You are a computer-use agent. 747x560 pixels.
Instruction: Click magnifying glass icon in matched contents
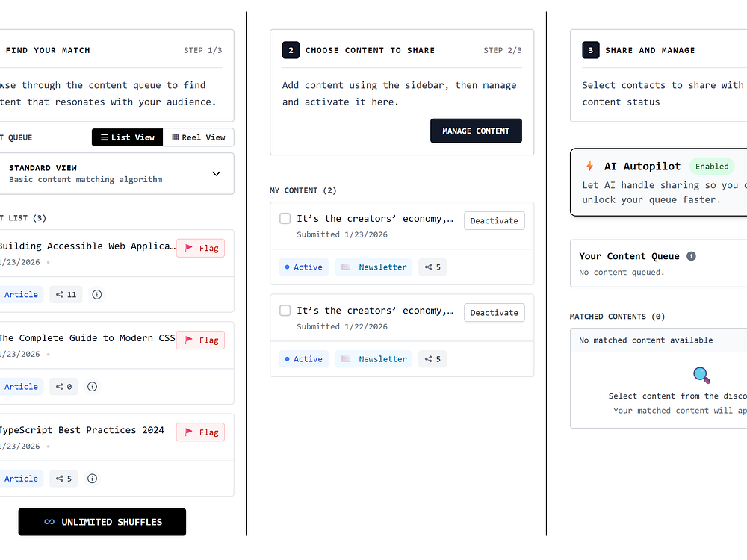pyautogui.click(x=701, y=375)
